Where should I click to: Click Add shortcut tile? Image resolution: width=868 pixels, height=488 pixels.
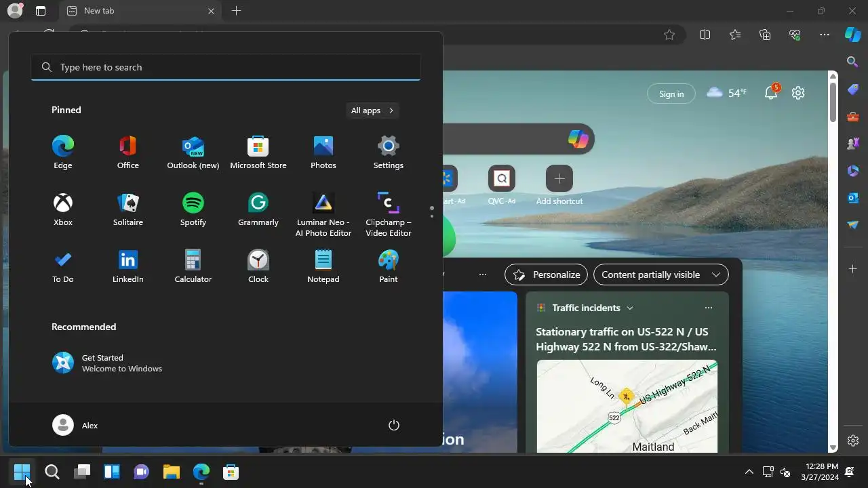point(559,184)
